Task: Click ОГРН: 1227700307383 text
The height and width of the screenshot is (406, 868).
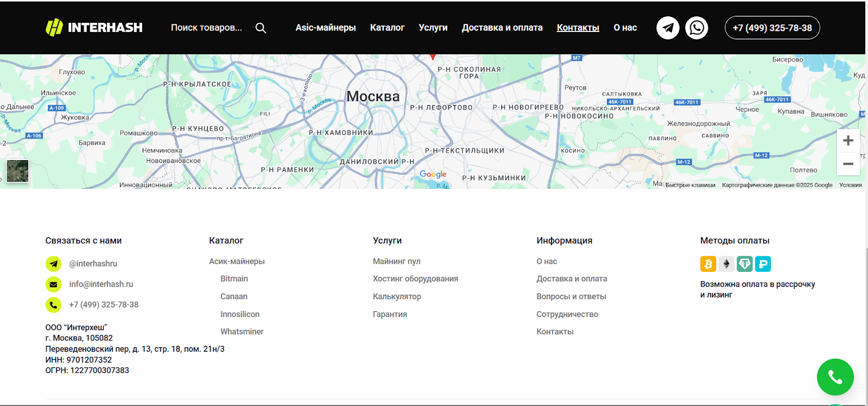Action: pos(87,371)
